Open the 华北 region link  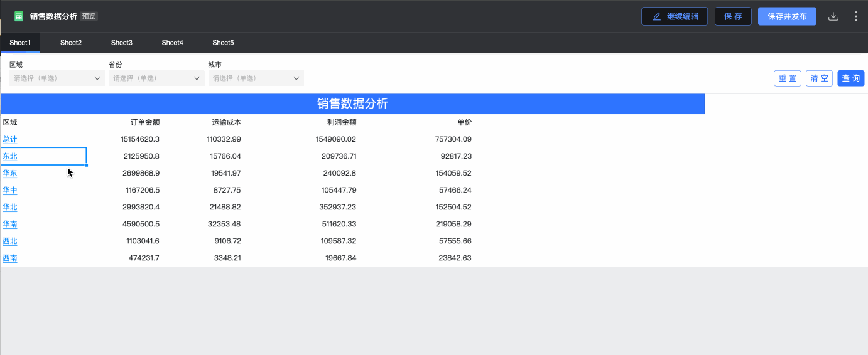point(10,207)
